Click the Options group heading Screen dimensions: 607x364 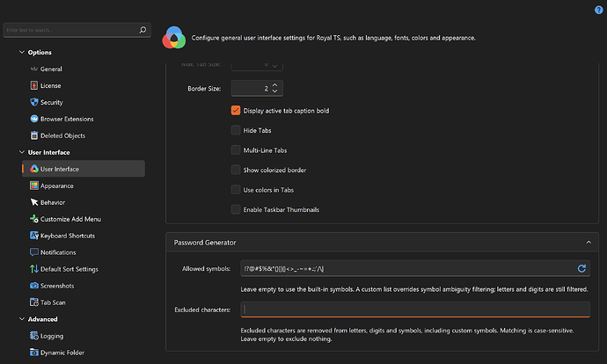(40, 52)
